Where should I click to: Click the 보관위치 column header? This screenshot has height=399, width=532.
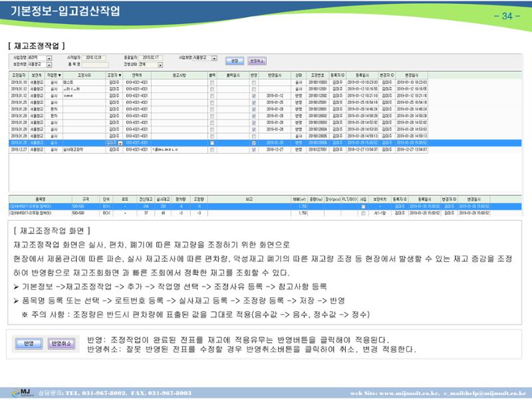(x=380, y=199)
